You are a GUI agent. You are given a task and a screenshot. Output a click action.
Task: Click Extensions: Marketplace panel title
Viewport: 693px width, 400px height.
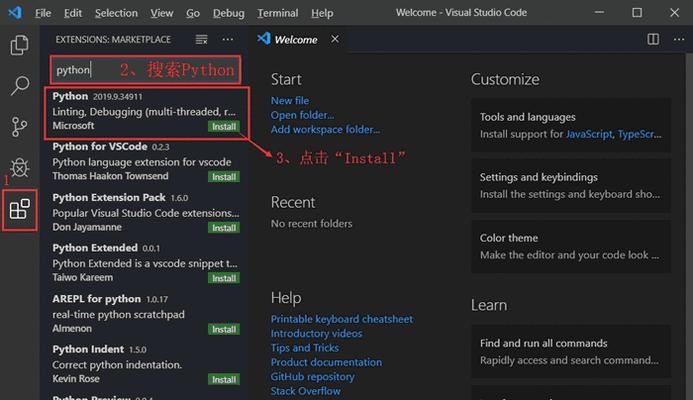pyautogui.click(x=113, y=40)
